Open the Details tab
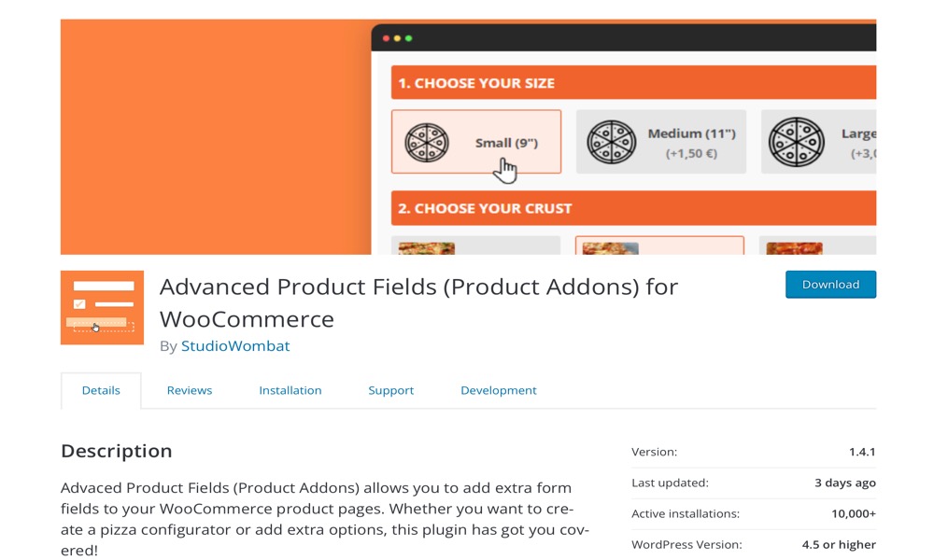Screen dimensions: 934x560 coord(101,390)
